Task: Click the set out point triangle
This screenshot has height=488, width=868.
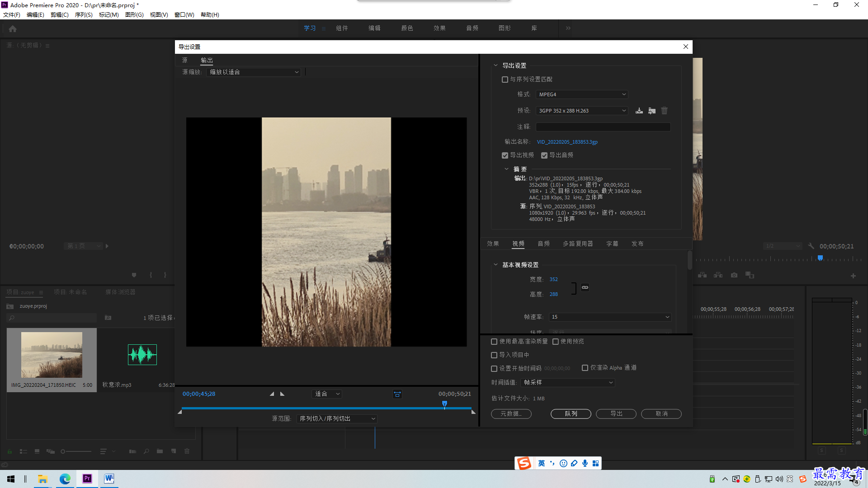Action: 283,394
